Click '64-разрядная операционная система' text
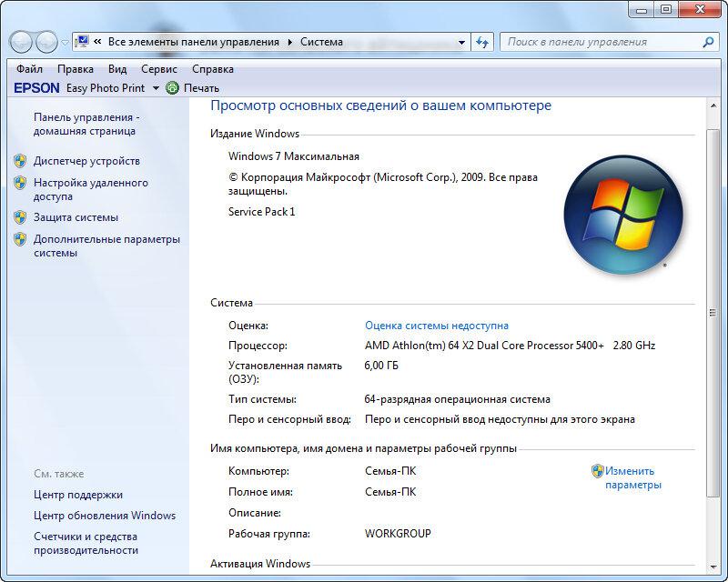Viewport: 728px width, 582px height. coord(458,399)
